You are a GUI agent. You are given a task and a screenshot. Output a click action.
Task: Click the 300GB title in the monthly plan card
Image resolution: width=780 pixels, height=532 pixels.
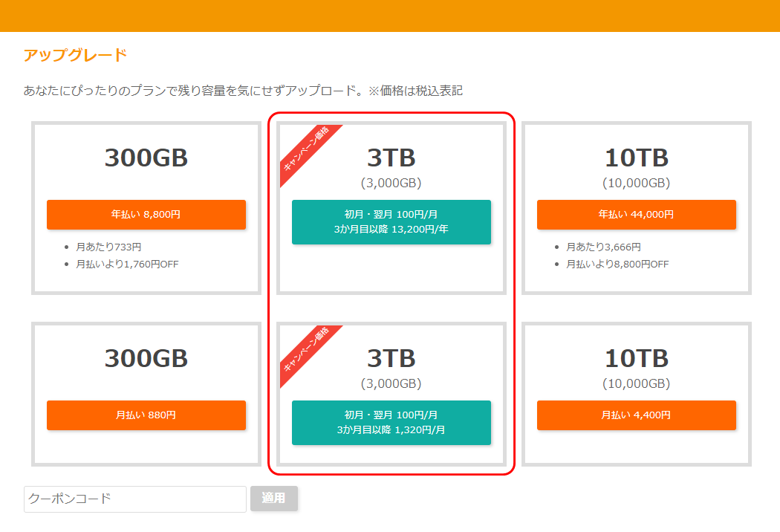point(146,358)
